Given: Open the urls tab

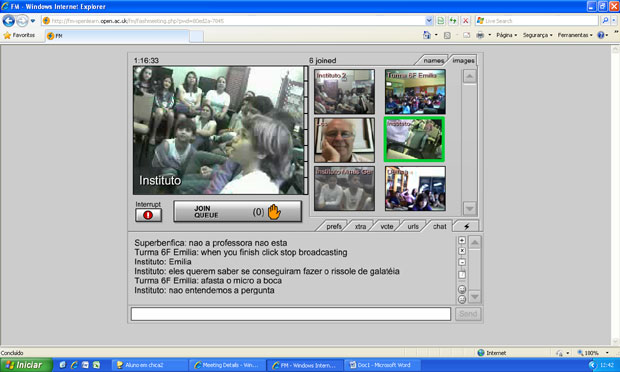Looking at the screenshot, I should [x=413, y=226].
